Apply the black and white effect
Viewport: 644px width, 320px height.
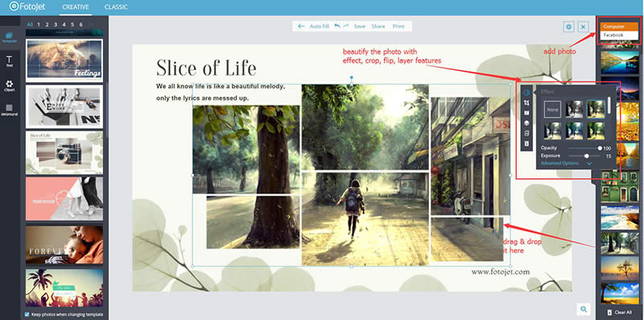pos(574,110)
